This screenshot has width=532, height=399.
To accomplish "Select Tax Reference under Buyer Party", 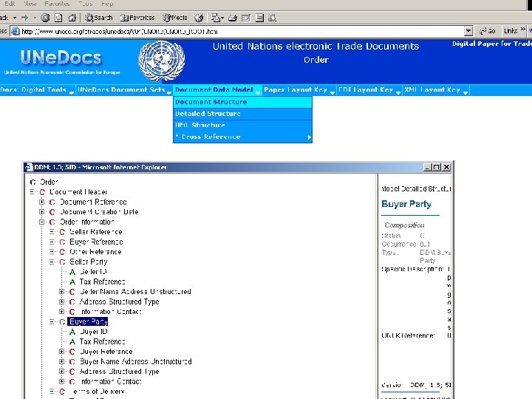I will click(x=102, y=341).
